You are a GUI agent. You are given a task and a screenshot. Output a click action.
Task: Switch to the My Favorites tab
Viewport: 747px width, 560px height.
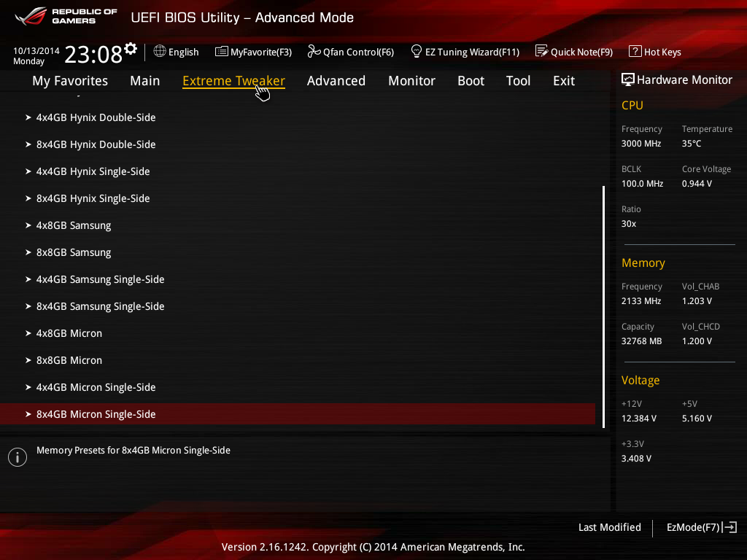pos(70,81)
